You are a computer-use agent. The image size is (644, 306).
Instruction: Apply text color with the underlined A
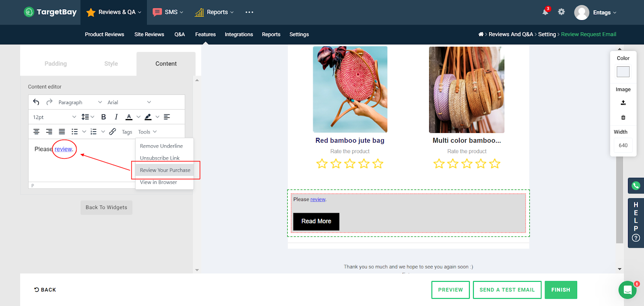coord(129,117)
